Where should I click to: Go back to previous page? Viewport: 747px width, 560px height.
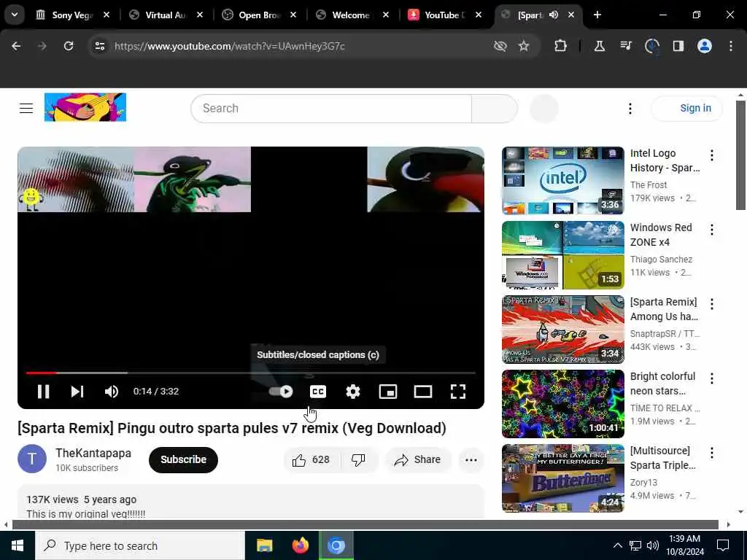point(16,46)
